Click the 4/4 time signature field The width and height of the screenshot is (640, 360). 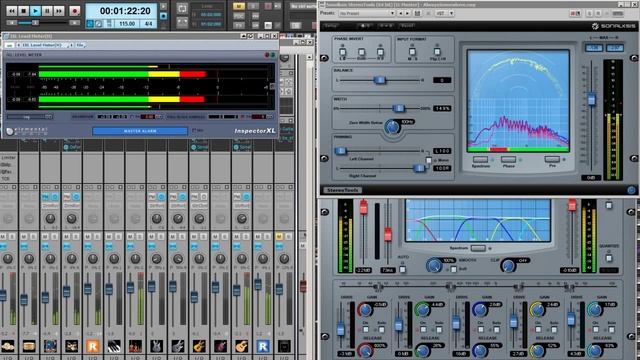(148, 24)
